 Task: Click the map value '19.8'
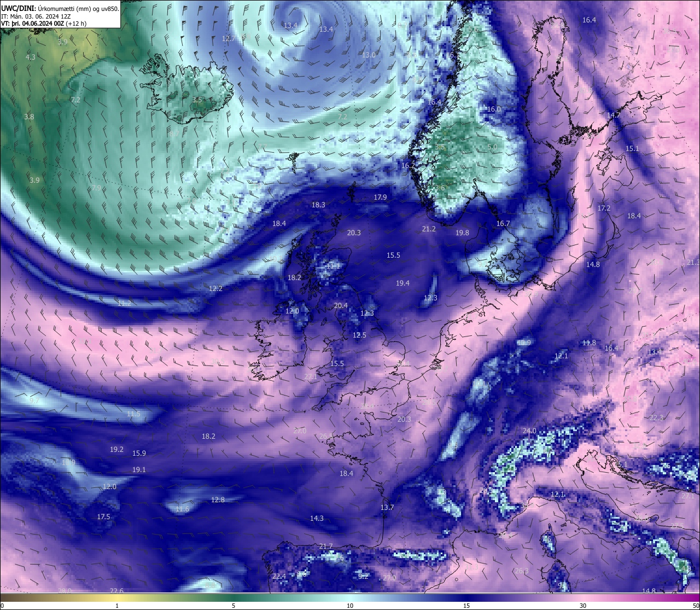[462, 233]
